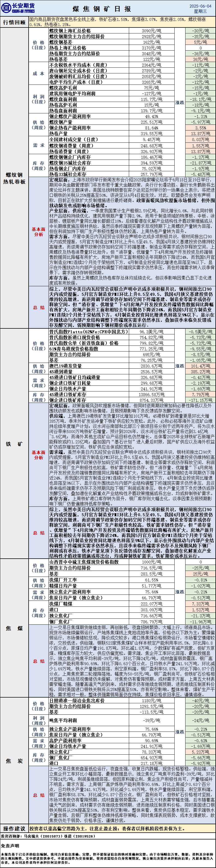Viewport: 216px width, 868px height.
Task: Select the value -127元/吨
Action: [x=151, y=94]
